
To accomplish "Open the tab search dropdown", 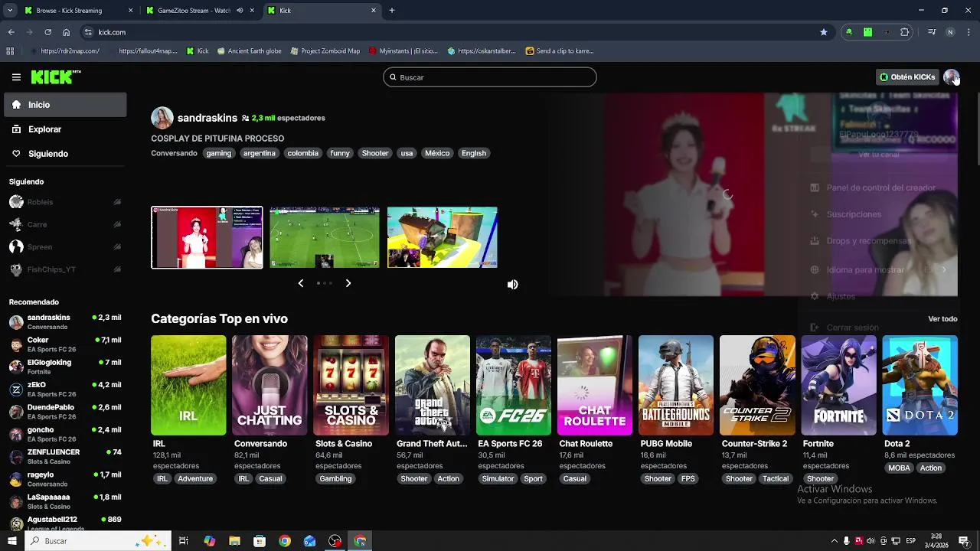I will [x=10, y=11].
